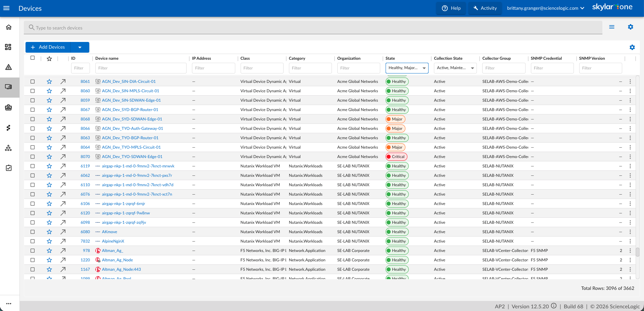Open Events alert triangle icon in sidebar
The width and height of the screenshot is (644, 311).
click(9, 67)
